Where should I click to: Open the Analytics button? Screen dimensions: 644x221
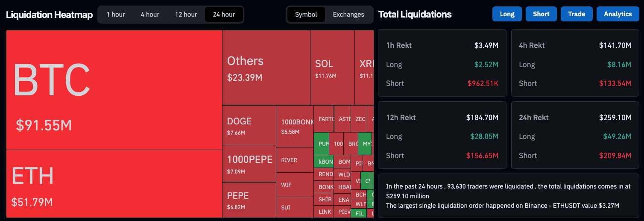(618, 14)
